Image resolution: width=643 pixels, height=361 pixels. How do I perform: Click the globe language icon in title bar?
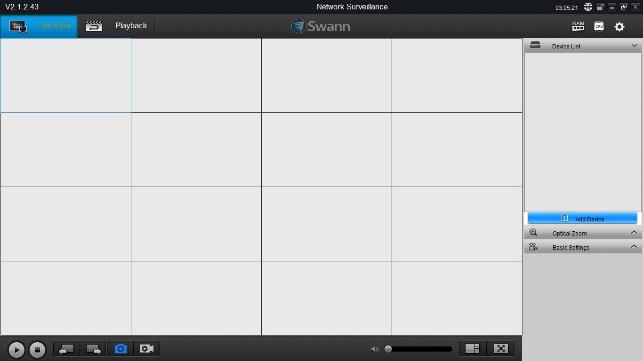(x=588, y=7)
